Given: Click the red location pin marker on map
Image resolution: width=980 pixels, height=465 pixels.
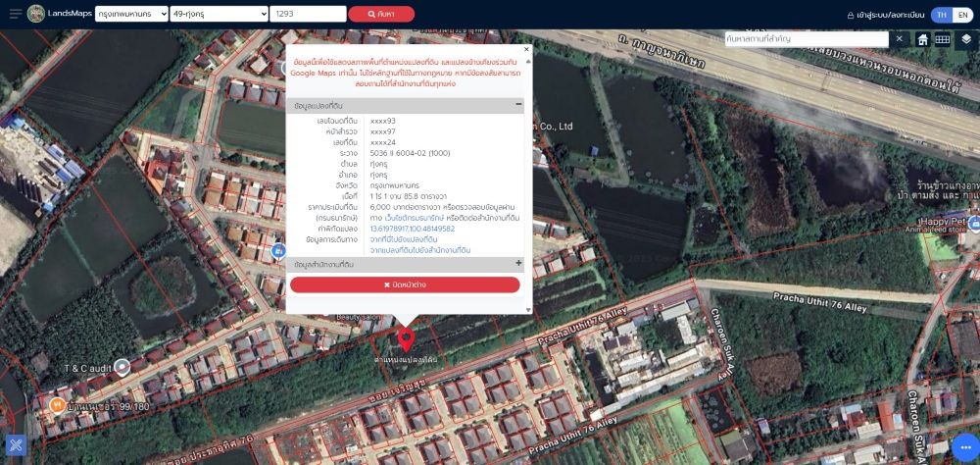Looking at the screenshot, I should [406, 339].
